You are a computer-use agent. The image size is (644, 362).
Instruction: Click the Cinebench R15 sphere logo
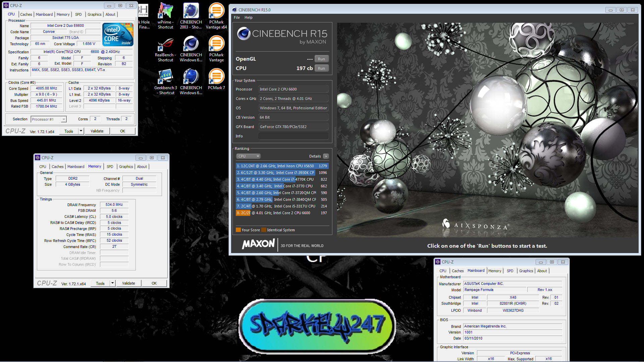[x=244, y=34]
